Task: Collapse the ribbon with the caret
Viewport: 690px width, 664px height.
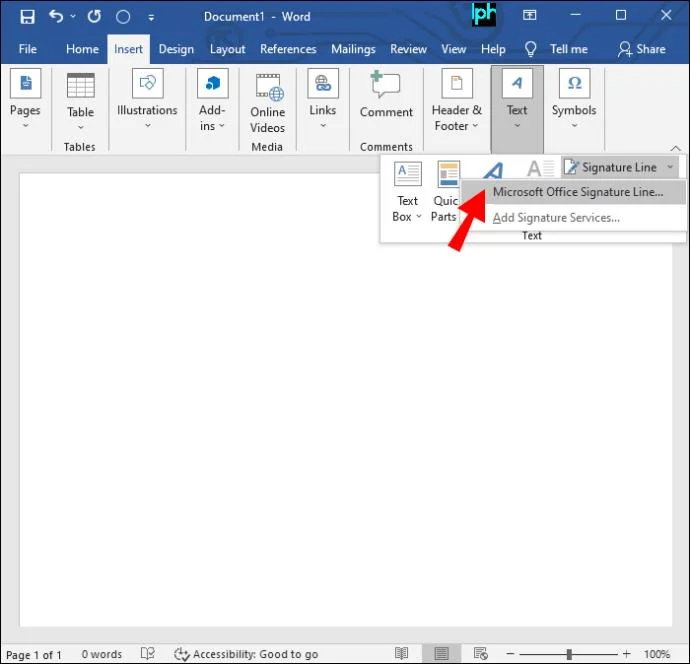Action: [x=675, y=148]
